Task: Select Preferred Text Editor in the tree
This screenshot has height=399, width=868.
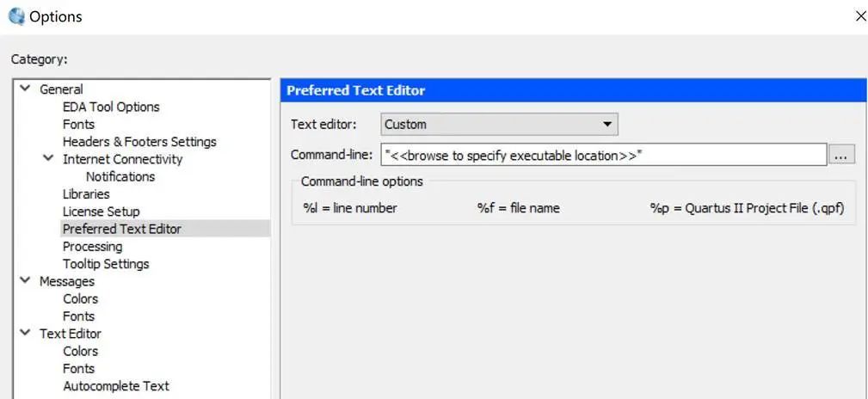Action: 122,229
